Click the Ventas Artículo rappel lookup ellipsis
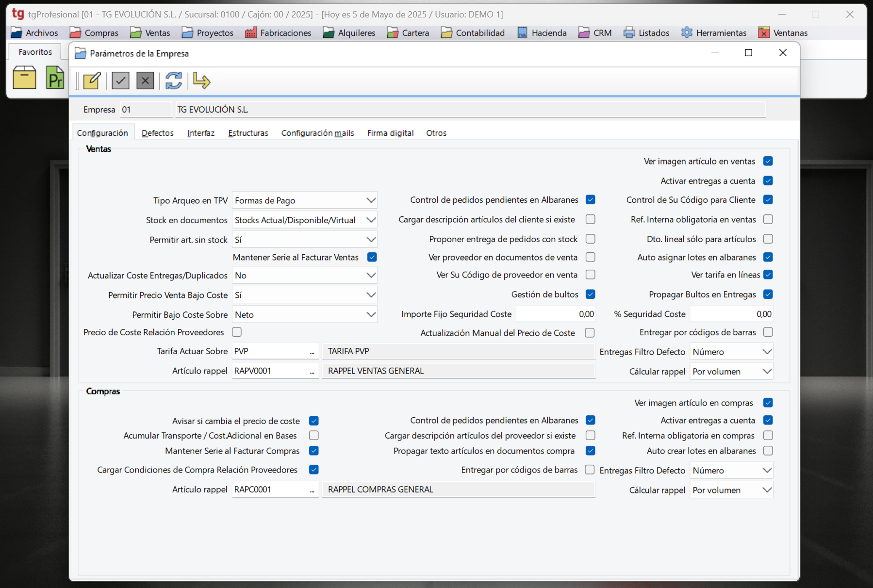The image size is (873, 588). 313,371
